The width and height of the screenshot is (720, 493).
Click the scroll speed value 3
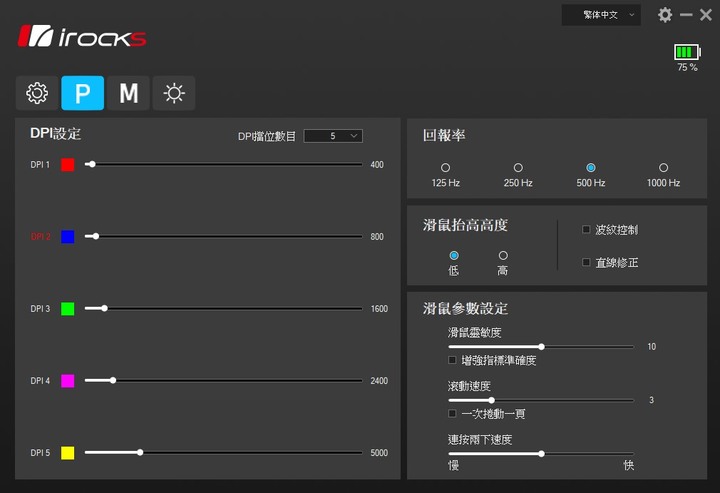point(652,400)
